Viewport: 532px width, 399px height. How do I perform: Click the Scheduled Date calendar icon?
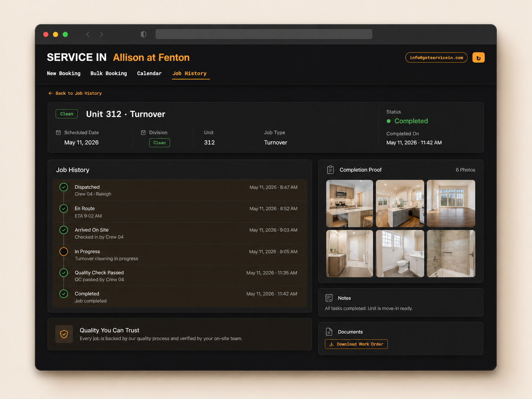[58, 133]
